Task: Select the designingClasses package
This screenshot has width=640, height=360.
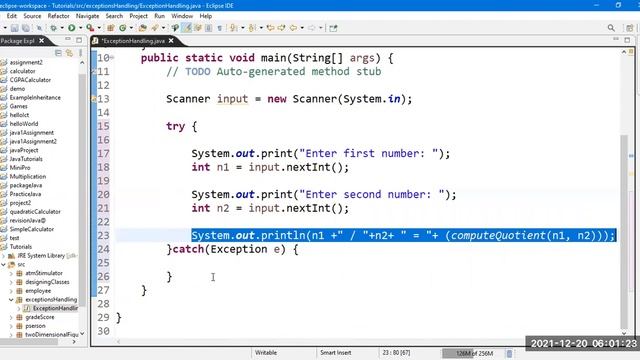Action: 47,282
